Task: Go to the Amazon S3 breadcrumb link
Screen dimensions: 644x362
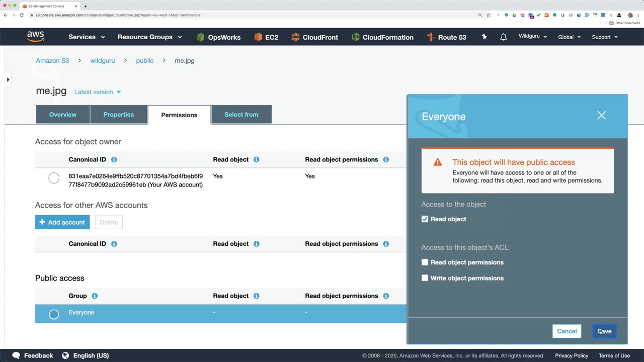Action: click(52, 61)
